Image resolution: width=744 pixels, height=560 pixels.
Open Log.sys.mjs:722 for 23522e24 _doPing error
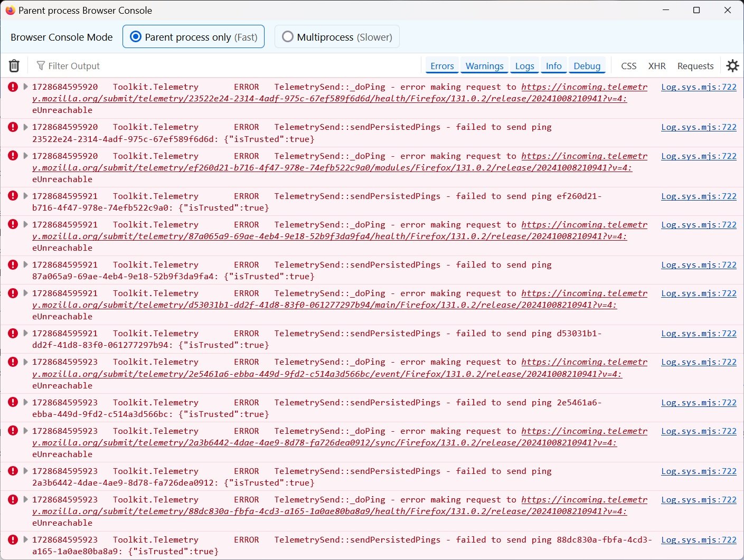tap(699, 87)
